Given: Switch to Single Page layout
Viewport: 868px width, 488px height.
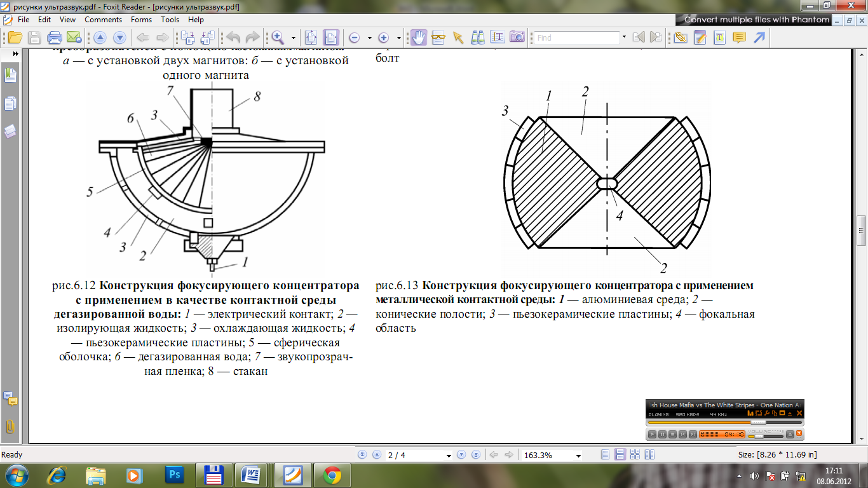Looking at the screenshot, I should pos(605,455).
